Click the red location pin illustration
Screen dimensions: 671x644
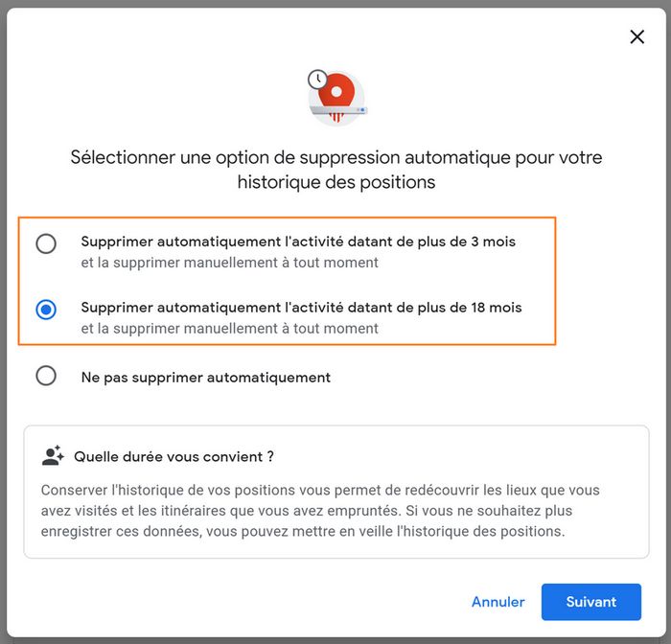coord(337,93)
